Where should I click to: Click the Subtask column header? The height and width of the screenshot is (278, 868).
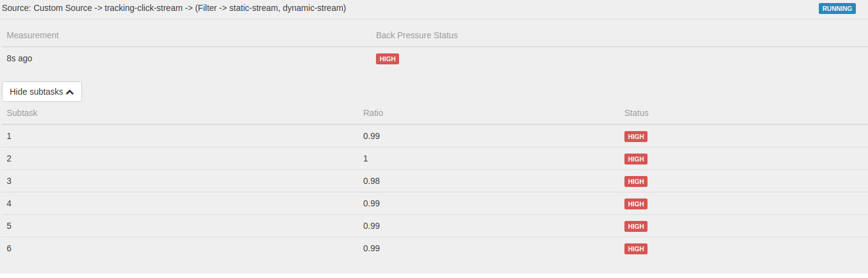click(x=22, y=113)
